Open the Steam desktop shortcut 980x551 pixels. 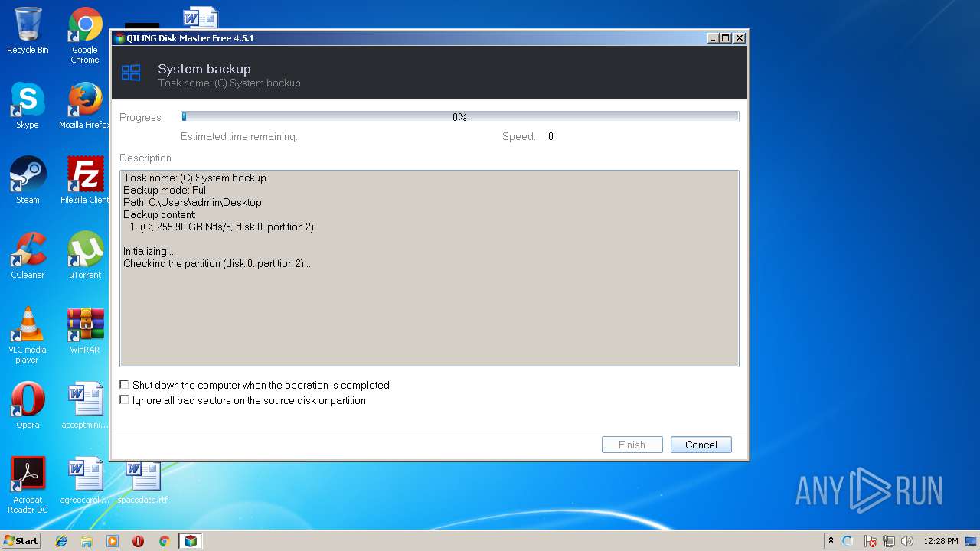coord(28,181)
